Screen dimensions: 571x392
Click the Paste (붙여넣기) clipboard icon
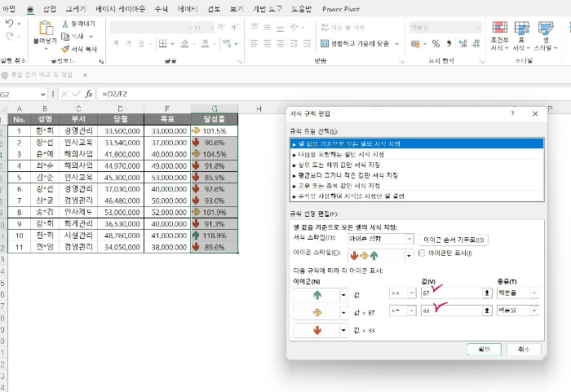click(x=46, y=29)
